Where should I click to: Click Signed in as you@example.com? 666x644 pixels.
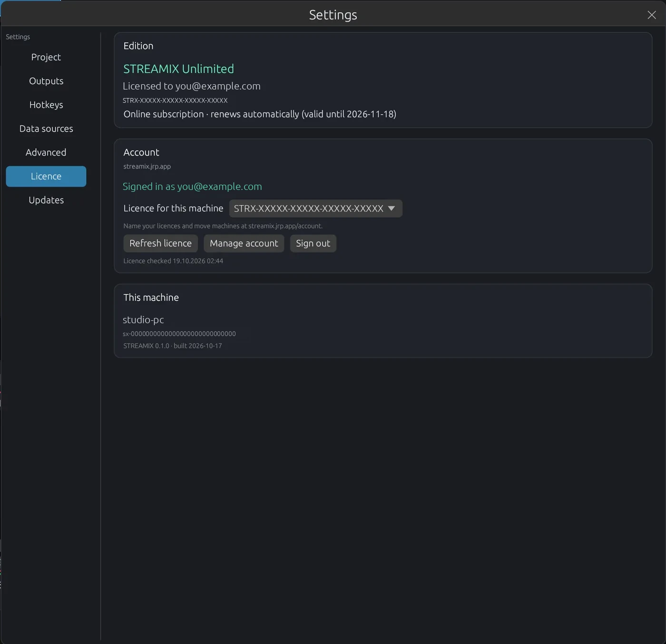coord(192,187)
